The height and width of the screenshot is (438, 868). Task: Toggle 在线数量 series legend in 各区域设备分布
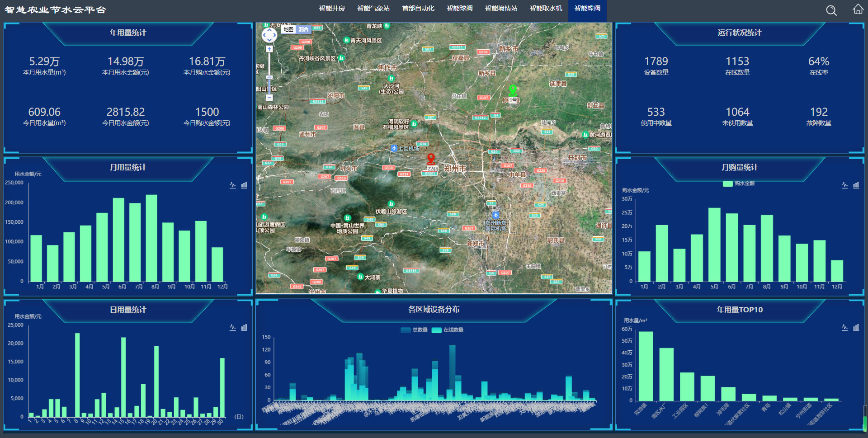pyautogui.click(x=448, y=330)
